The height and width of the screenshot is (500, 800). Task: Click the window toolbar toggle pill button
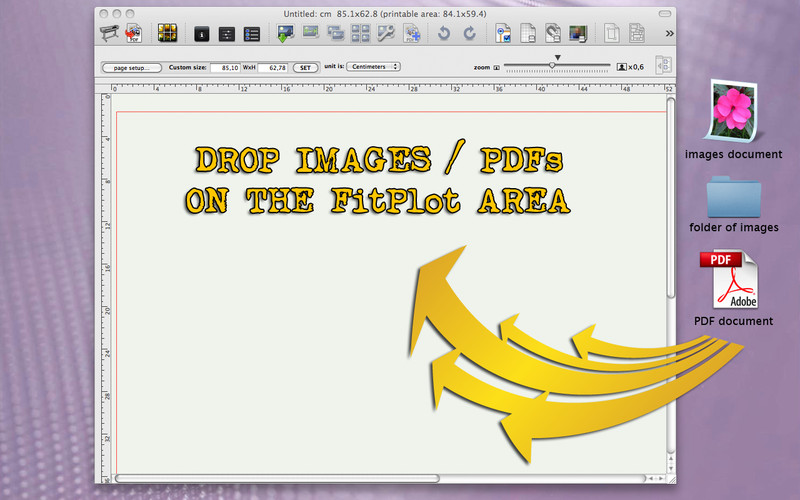664,14
